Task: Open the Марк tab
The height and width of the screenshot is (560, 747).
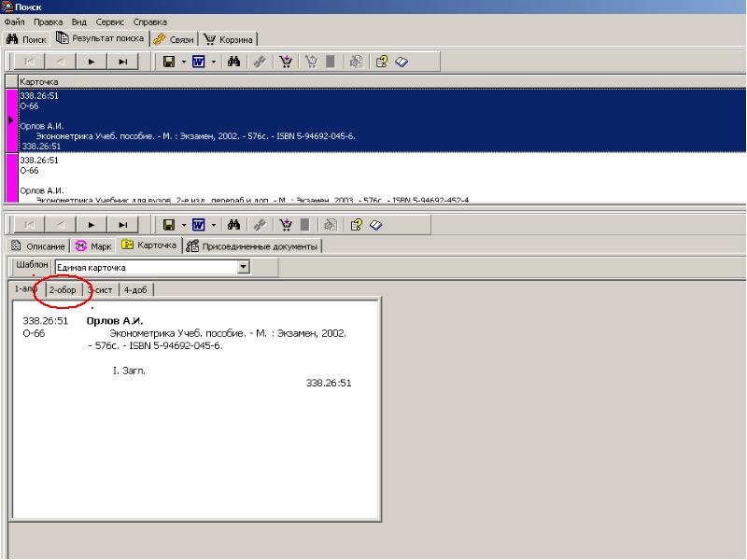Action: tap(94, 246)
